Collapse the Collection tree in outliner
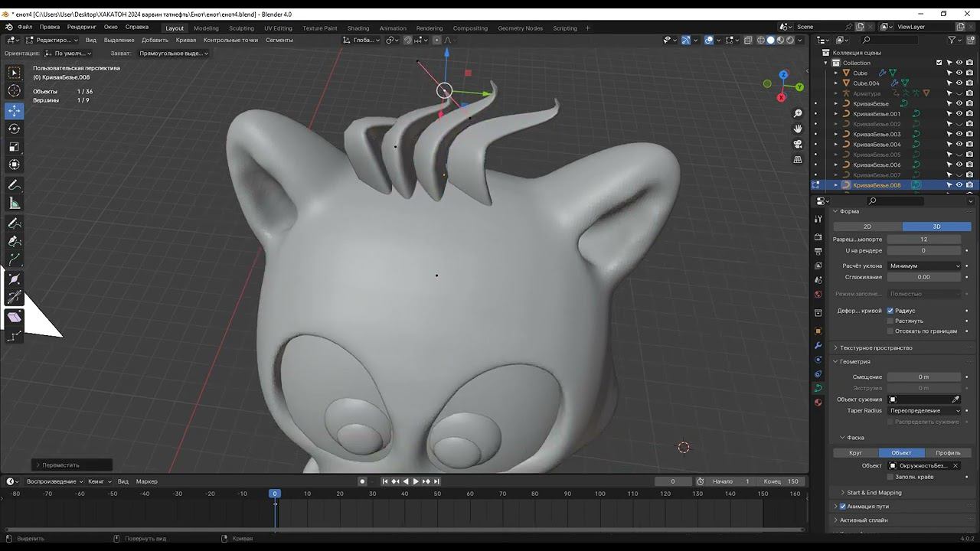This screenshot has height=551, width=980. pos(826,63)
